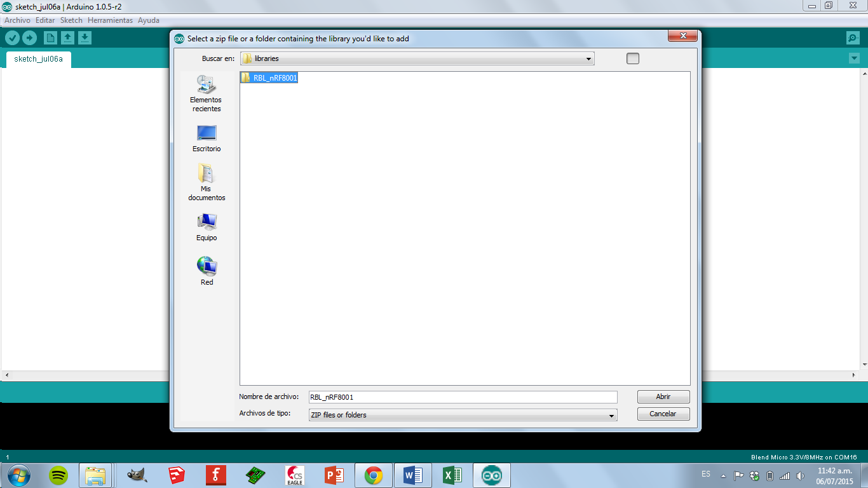This screenshot has height=488, width=868.
Task: Click the Abrir button
Action: pyautogui.click(x=663, y=396)
